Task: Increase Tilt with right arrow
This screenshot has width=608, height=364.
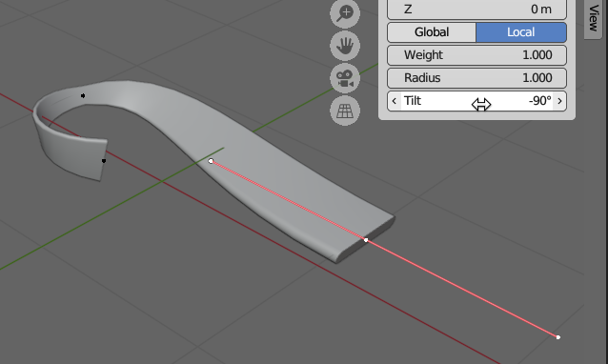Action: [559, 101]
